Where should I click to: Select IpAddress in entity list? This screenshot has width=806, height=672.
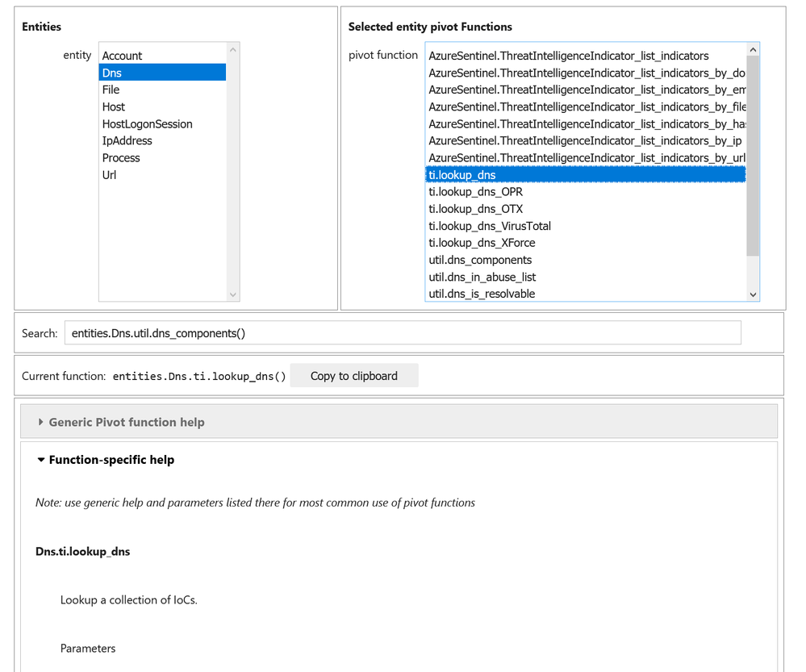127,140
